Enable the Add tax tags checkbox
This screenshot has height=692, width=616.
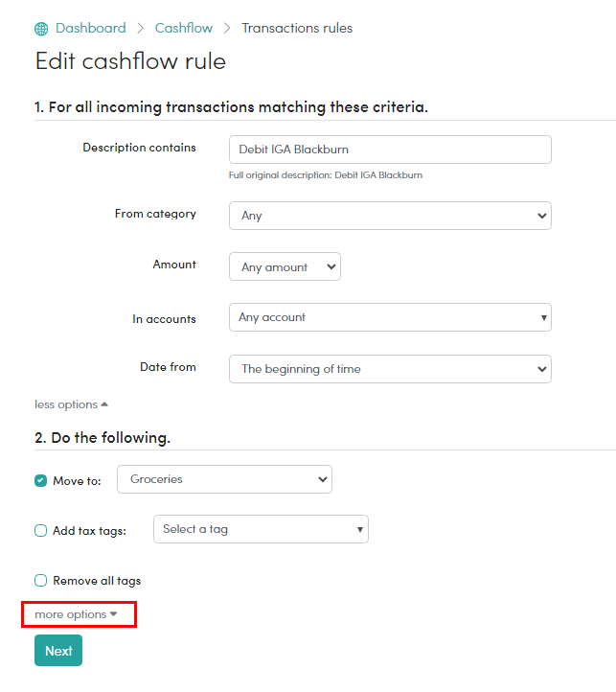(x=40, y=530)
